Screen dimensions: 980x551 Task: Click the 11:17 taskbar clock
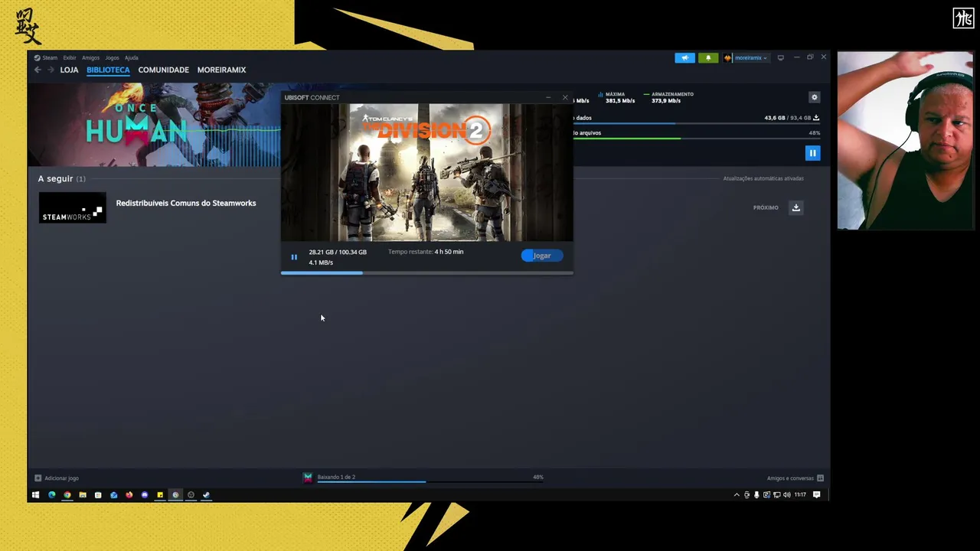click(x=800, y=495)
